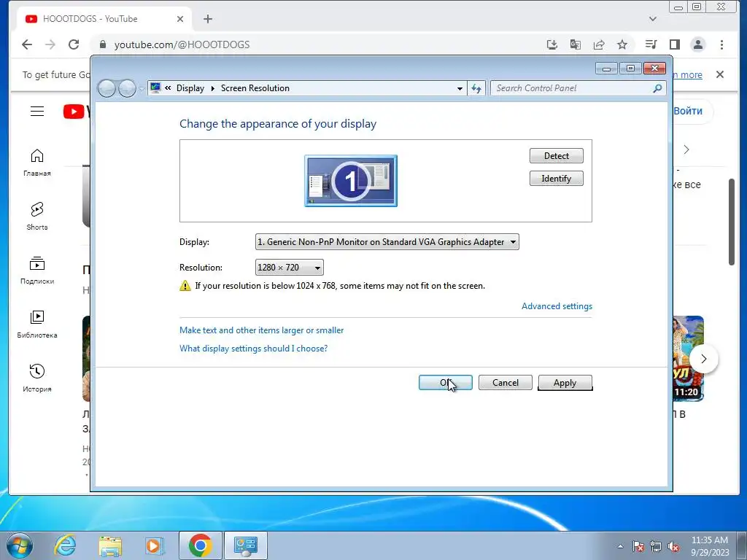The width and height of the screenshot is (747, 560).
Task: Click the YouTube video shelf next arrow
Action: coord(704,359)
